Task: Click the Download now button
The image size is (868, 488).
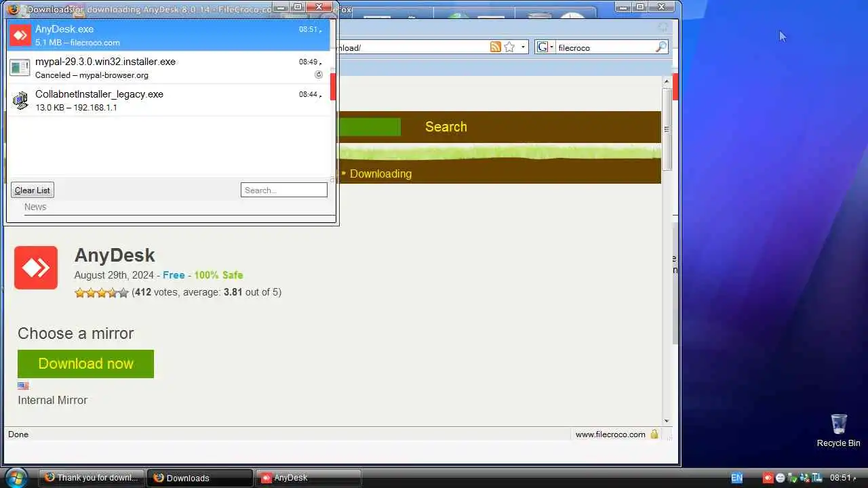Action: click(x=85, y=364)
